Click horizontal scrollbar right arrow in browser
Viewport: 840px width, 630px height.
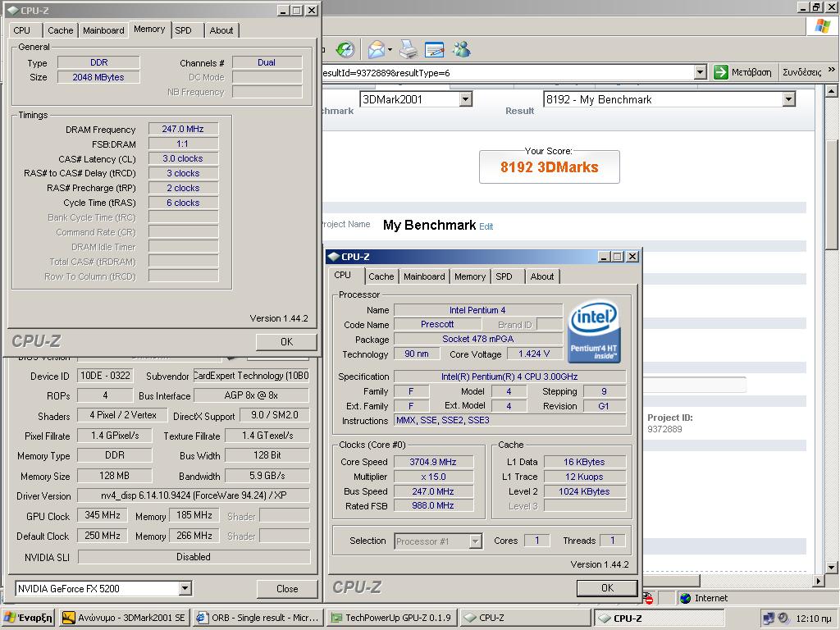coord(818,580)
